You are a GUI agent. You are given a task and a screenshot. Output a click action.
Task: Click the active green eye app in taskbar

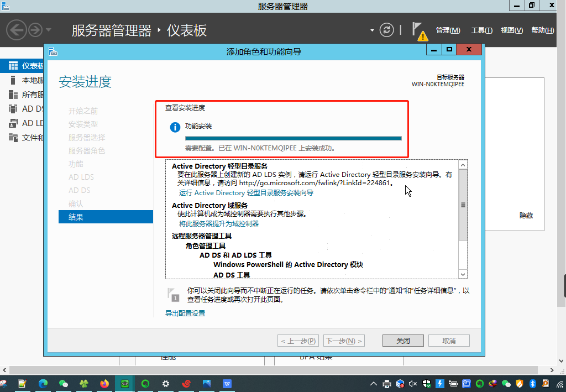click(125, 383)
